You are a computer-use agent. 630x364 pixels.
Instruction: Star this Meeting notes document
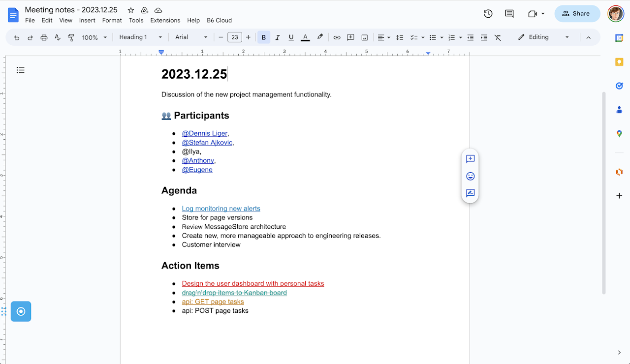(130, 10)
